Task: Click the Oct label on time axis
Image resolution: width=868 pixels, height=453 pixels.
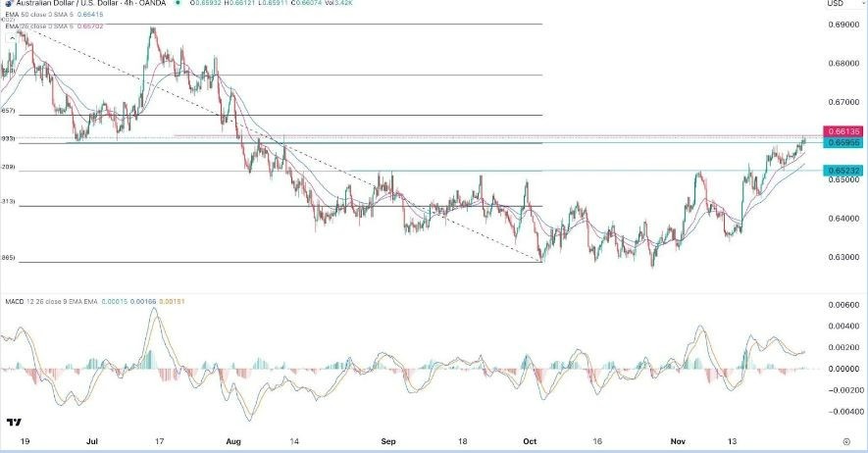Action: [x=530, y=441]
